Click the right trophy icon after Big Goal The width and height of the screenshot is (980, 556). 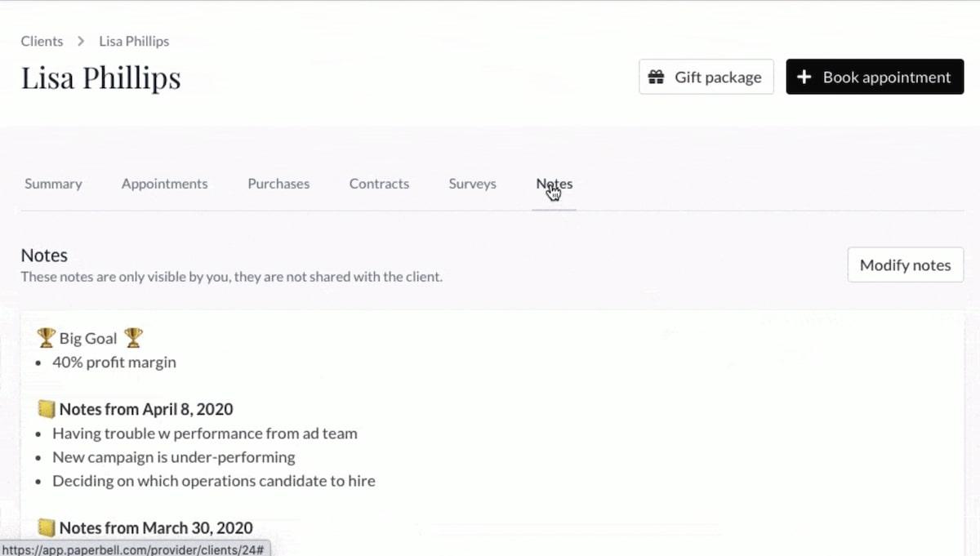click(133, 338)
